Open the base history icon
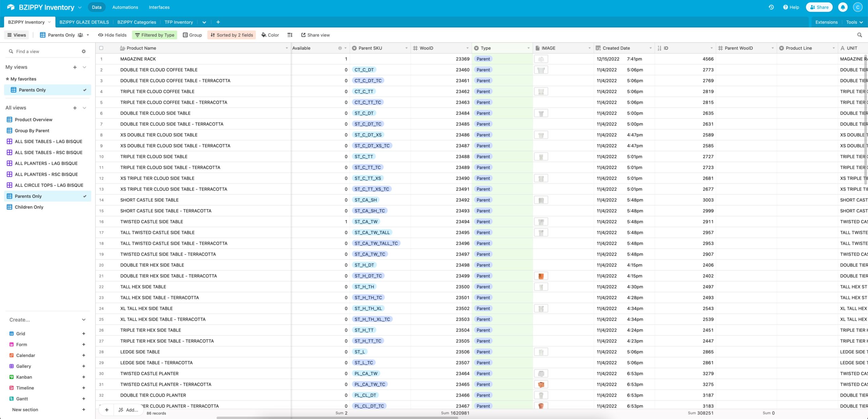Image resolution: width=868 pixels, height=419 pixels. [x=771, y=7]
